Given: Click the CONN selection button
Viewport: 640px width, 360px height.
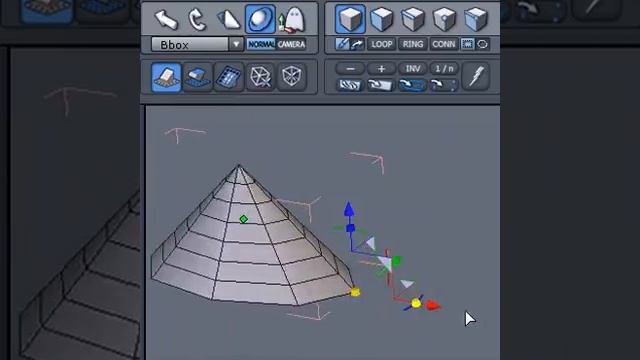Looking at the screenshot, I should click(444, 44).
